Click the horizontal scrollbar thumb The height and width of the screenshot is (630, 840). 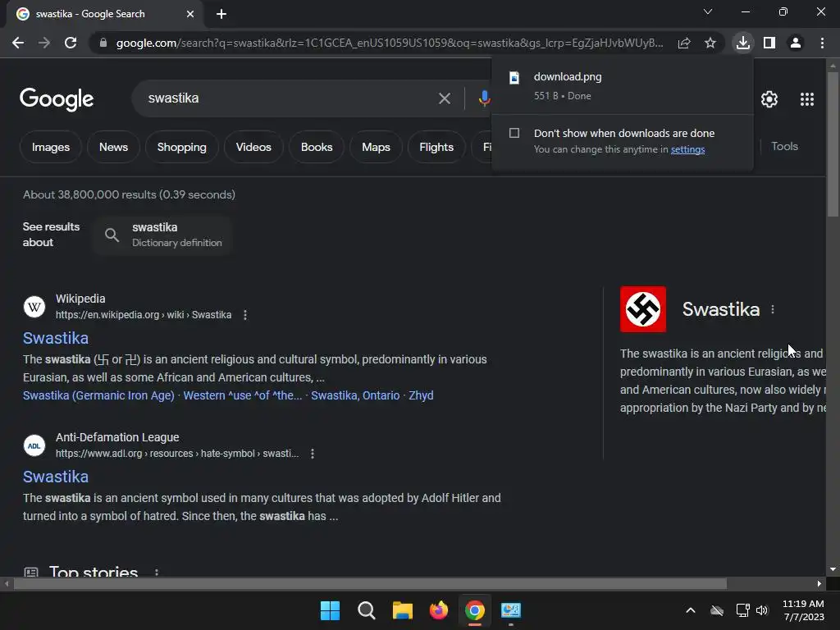tap(370, 583)
